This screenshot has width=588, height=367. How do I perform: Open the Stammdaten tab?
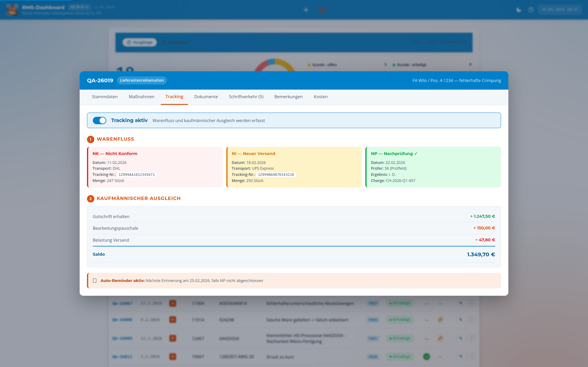[105, 97]
